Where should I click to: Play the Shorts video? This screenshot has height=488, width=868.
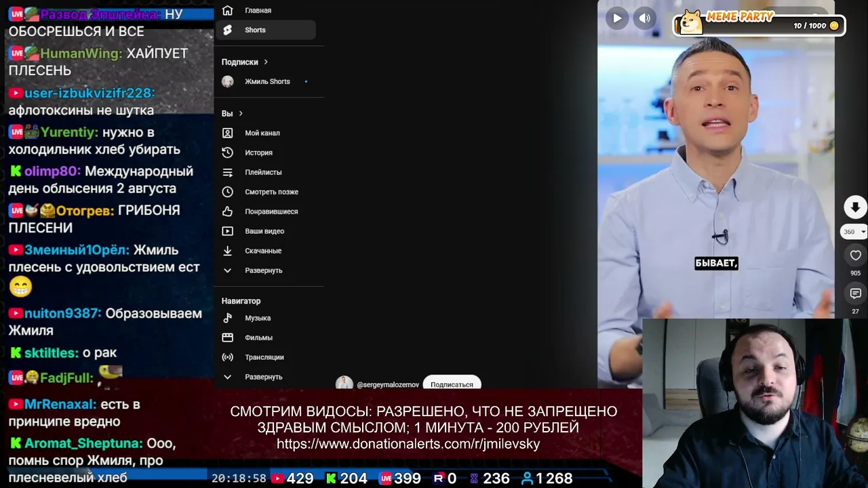(617, 18)
